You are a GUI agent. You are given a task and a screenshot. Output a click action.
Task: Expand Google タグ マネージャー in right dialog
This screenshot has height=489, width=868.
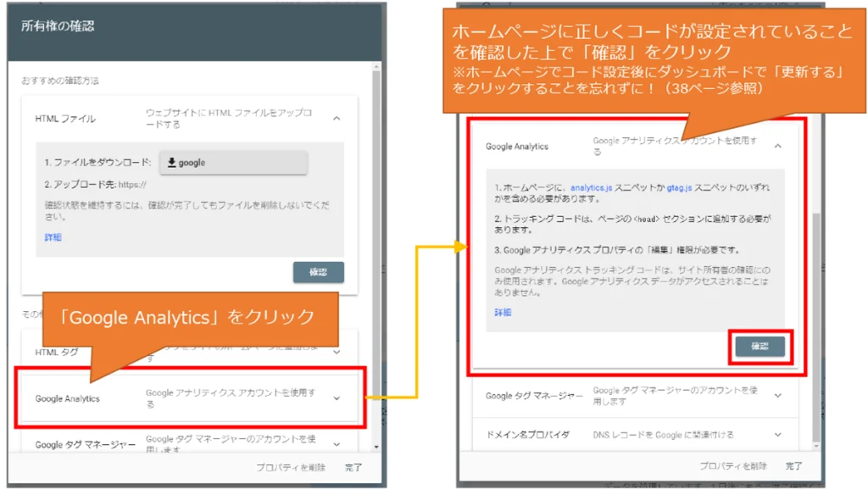[778, 396]
